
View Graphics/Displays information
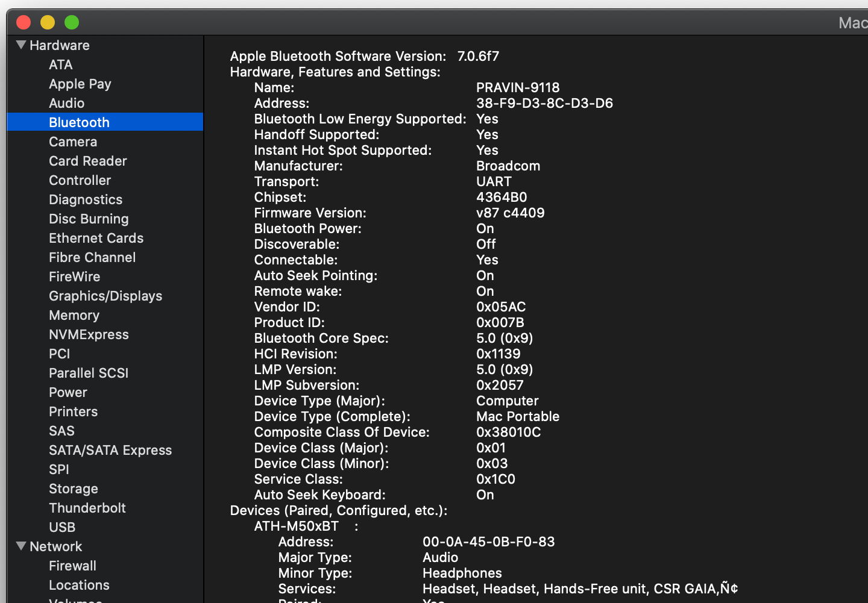click(105, 296)
